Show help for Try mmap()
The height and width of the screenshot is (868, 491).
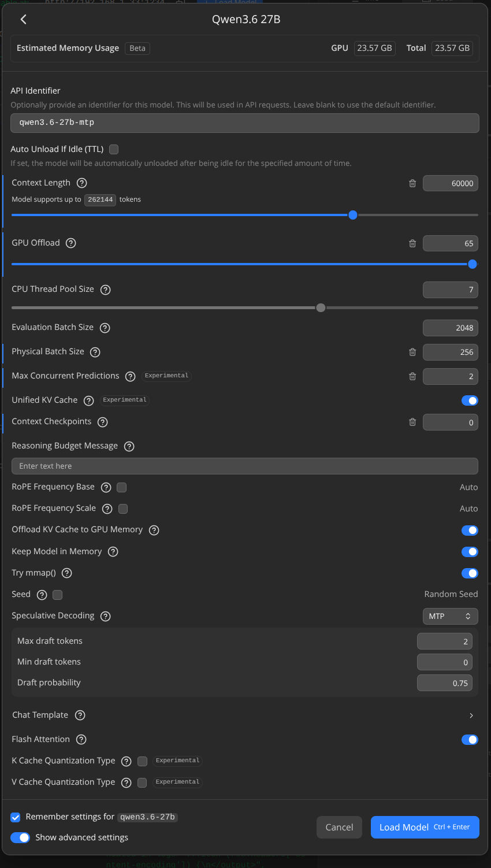point(67,573)
